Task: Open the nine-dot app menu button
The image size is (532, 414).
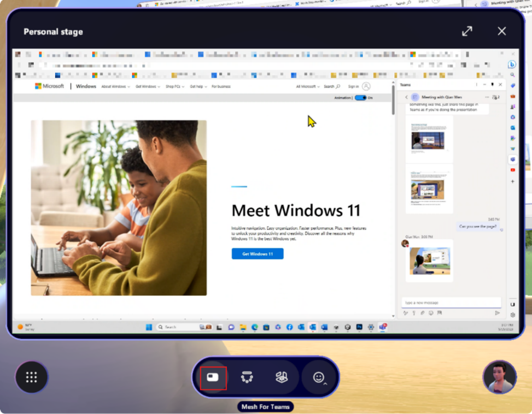Action: [32, 377]
